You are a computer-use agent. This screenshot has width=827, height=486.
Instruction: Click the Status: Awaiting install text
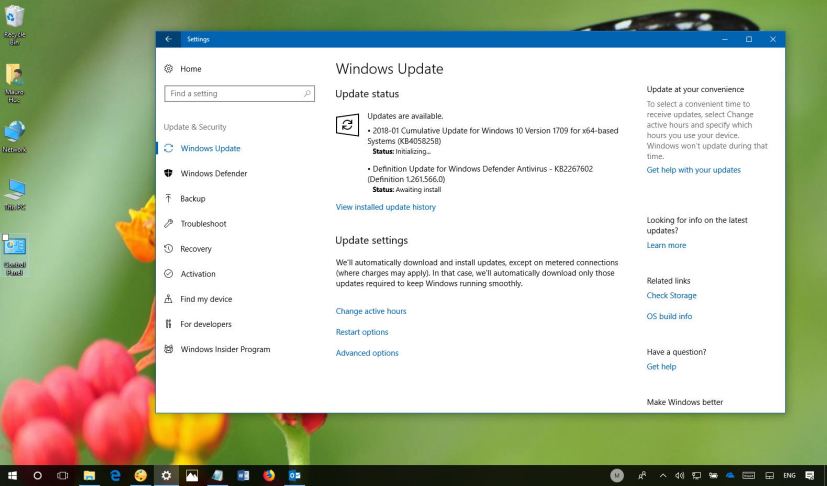point(407,189)
